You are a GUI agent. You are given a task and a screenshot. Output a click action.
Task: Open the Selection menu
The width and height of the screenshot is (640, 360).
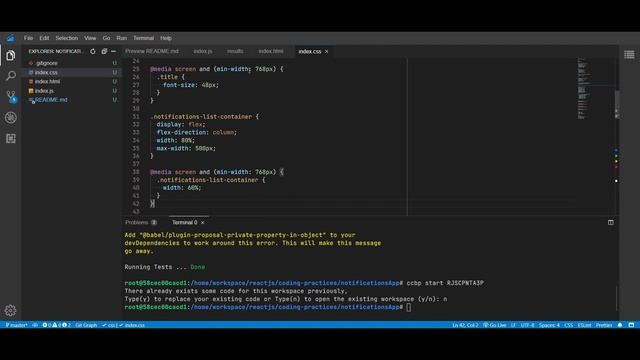(67, 38)
